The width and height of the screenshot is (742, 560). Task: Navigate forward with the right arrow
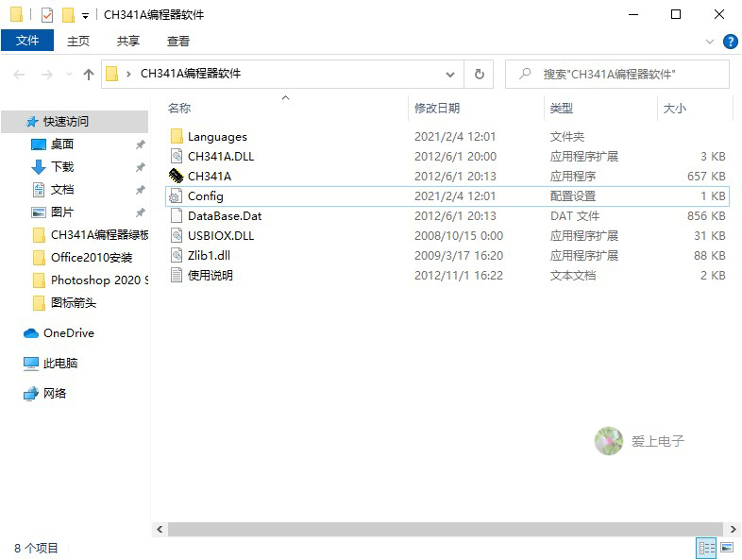click(47, 75)
